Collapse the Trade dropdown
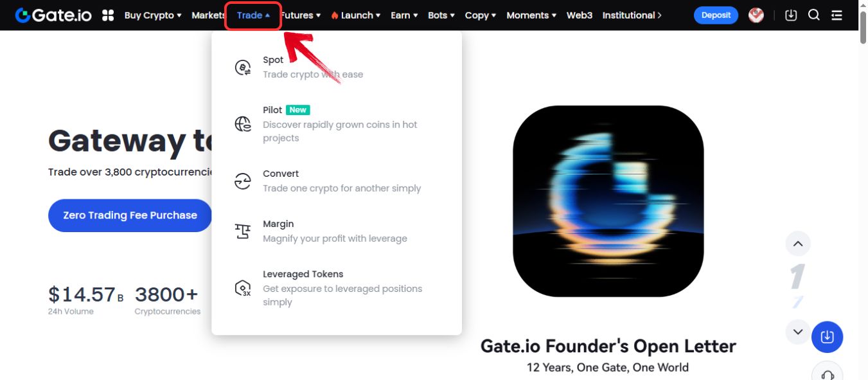The height and width of the screenshot is (380, 868). click(x=253, y=15)
